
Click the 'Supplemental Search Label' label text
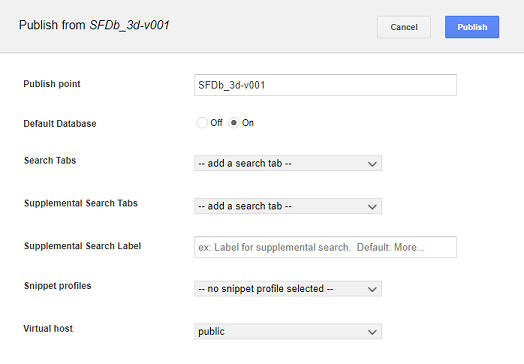click(83, 246)
